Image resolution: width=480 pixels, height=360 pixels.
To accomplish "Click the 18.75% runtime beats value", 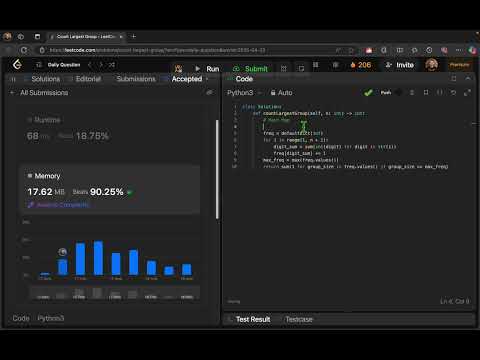I will [x=92, y=136].
